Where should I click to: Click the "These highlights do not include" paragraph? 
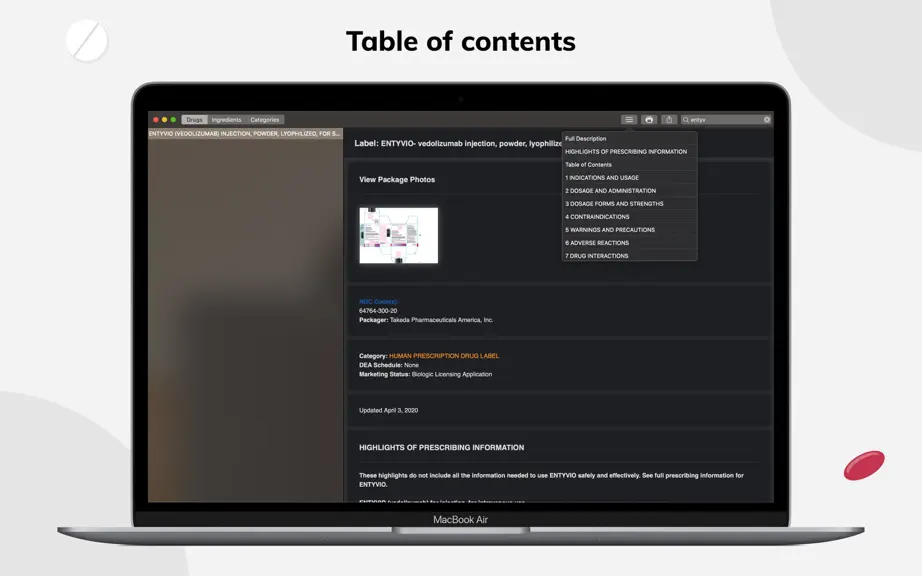[551, 480]
